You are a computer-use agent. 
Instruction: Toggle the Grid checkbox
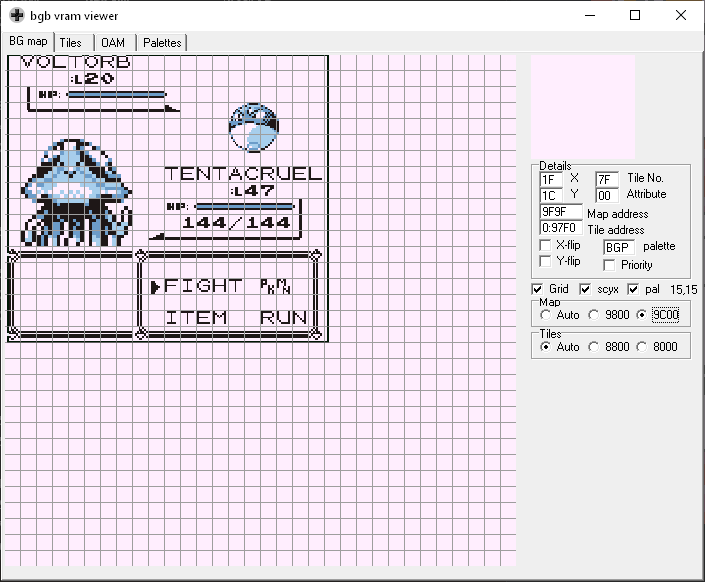537,289
